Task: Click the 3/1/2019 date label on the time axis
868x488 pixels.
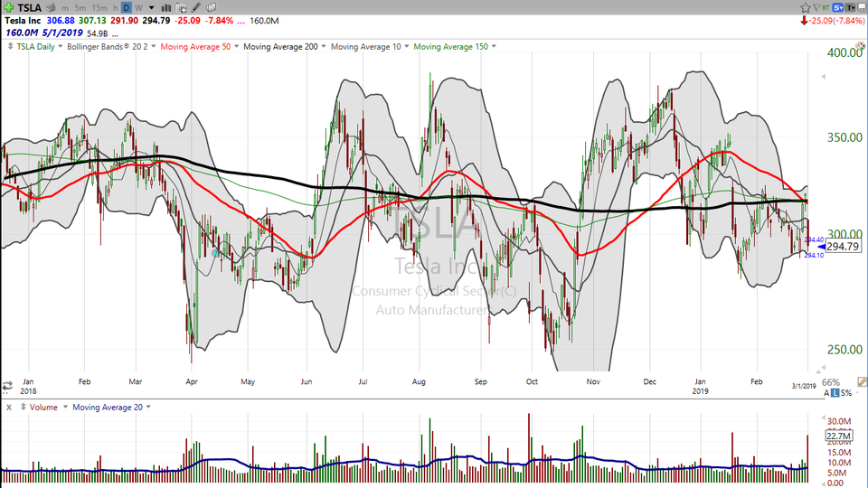Action: (x=804, y=386)
